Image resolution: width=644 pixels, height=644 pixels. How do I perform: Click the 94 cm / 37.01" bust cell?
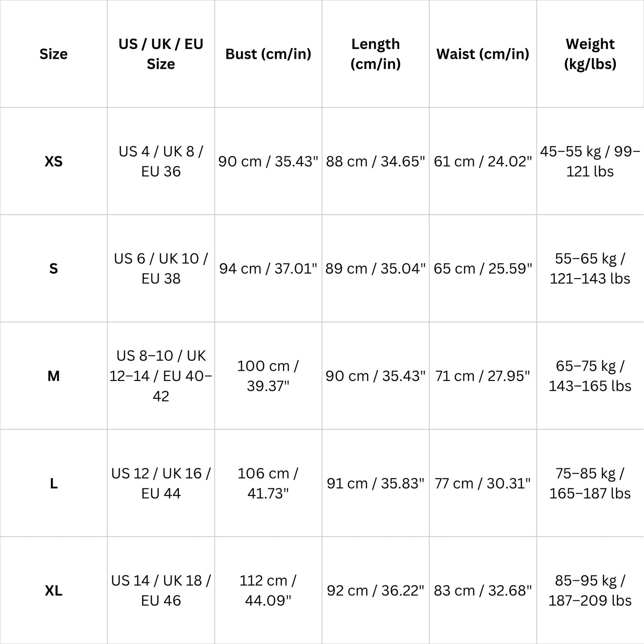(x=268, y=269)
